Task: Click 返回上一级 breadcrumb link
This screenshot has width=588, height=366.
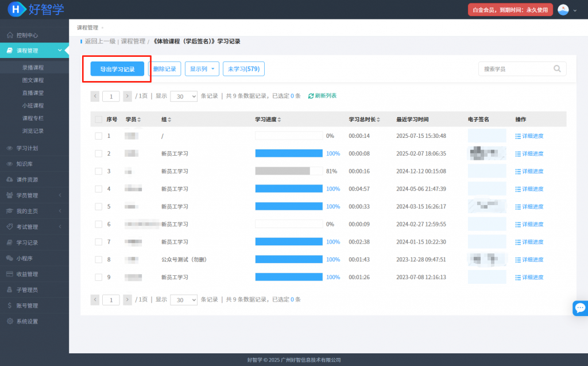Action: 100,41
